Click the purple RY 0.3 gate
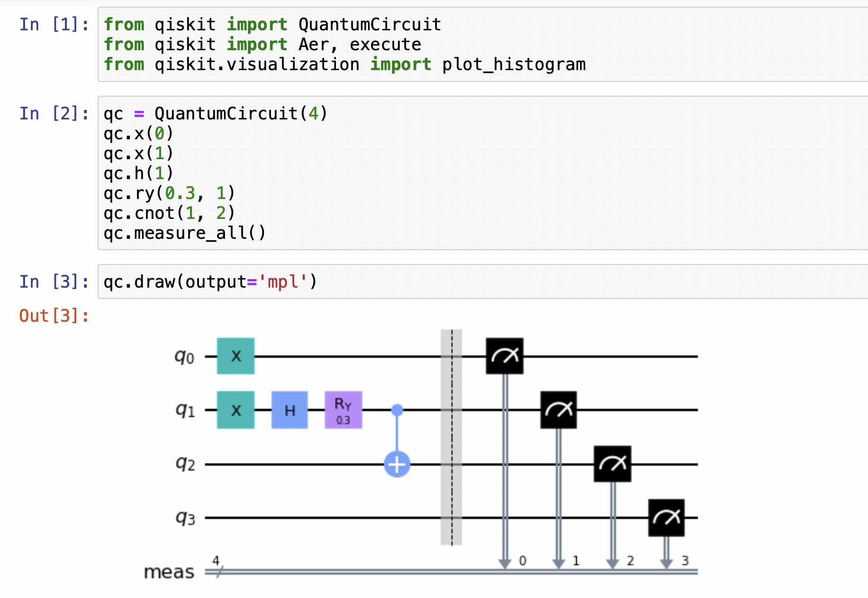The height and width of the screenshot is (598, 868). tap(344, 410)
